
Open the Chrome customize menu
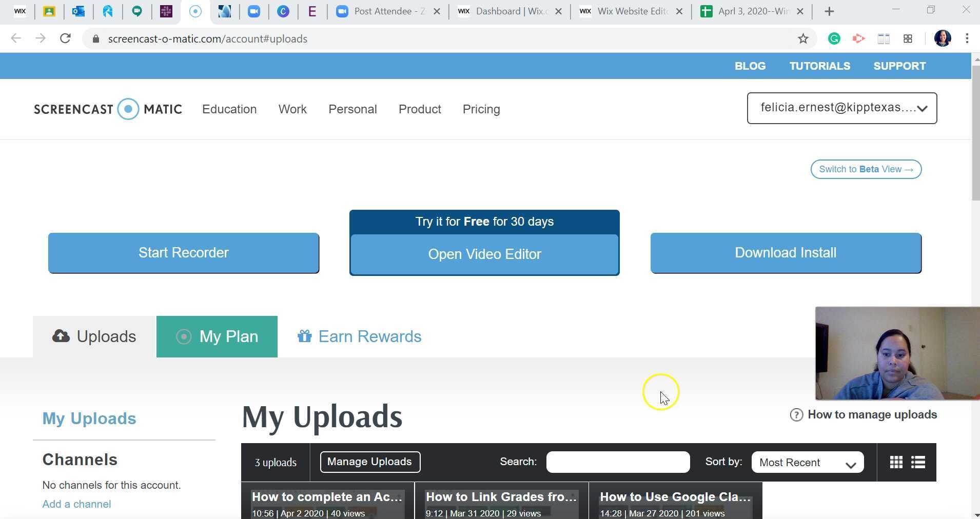[x=966, y=38]
